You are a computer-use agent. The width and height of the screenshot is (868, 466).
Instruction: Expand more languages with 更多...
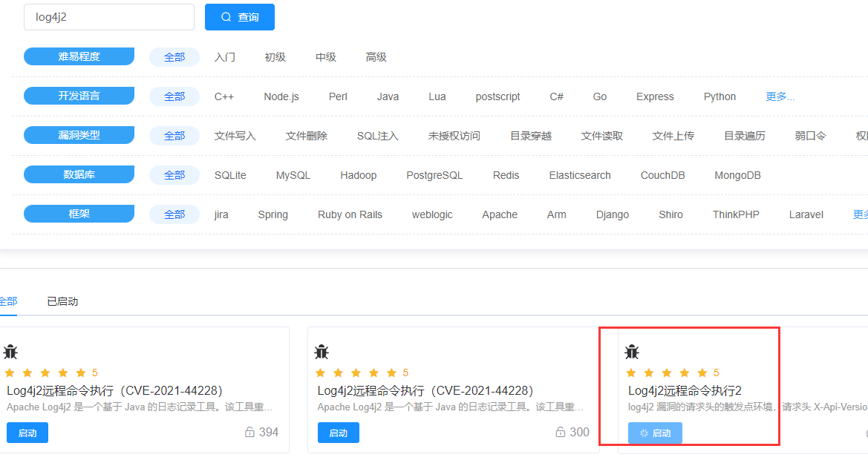tap(780, 96)
